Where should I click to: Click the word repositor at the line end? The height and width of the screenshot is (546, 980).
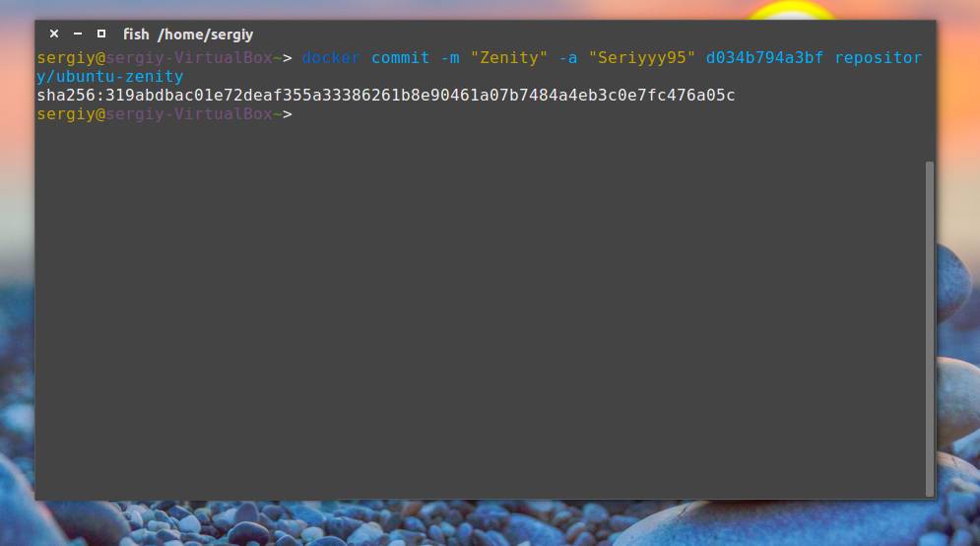pos(879,58)
